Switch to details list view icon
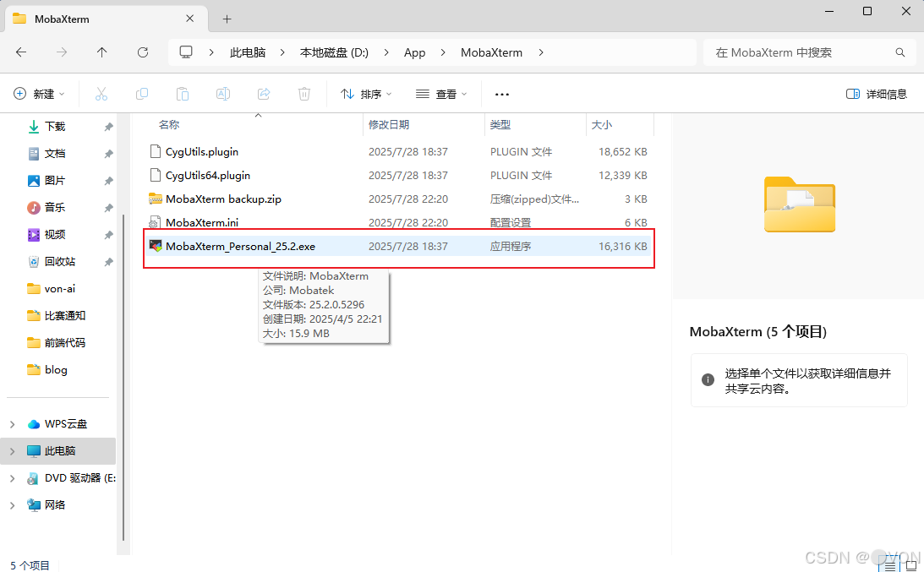The height and width of the screenshot is (572, 924). pyautogui.click(x=890, y=566)
